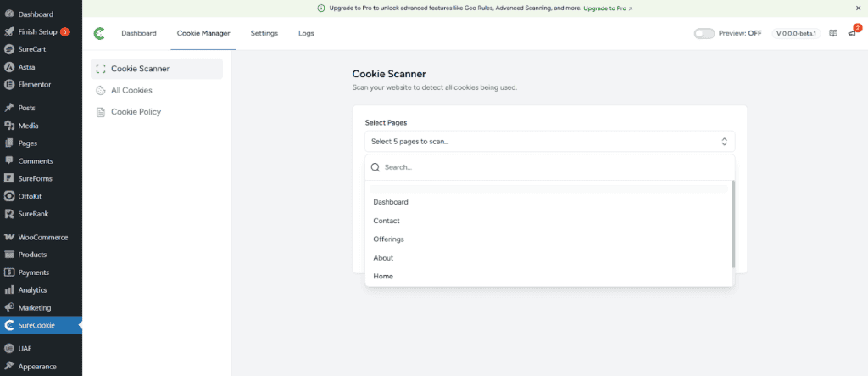Image resolution: width=868 pixels, height=376 pixels.
Task: Select Dashboard page option in list
Action: [x=549, y=202]
